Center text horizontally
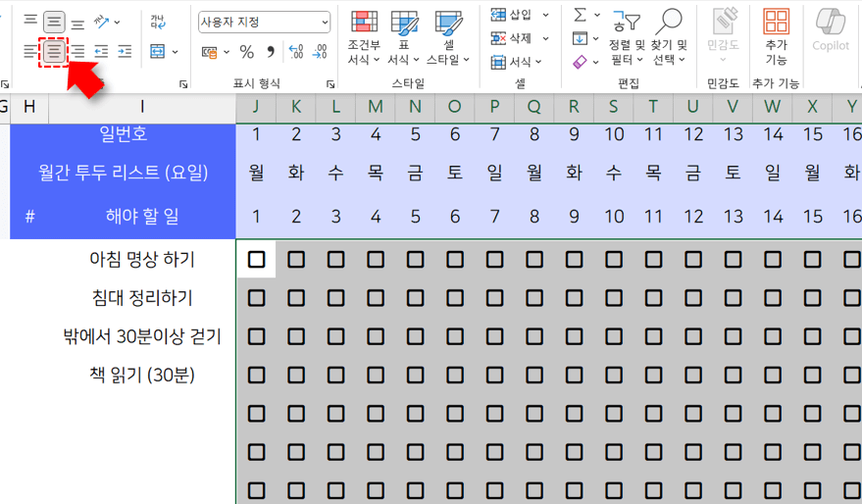This screenshot has height=504, width=862. click(54, 52)
